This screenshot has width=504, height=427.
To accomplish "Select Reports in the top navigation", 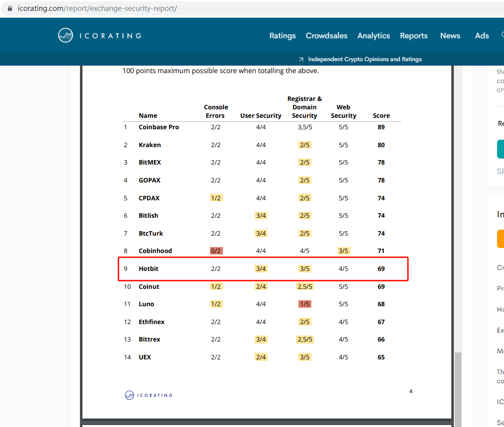I will (x=414, y=36).
